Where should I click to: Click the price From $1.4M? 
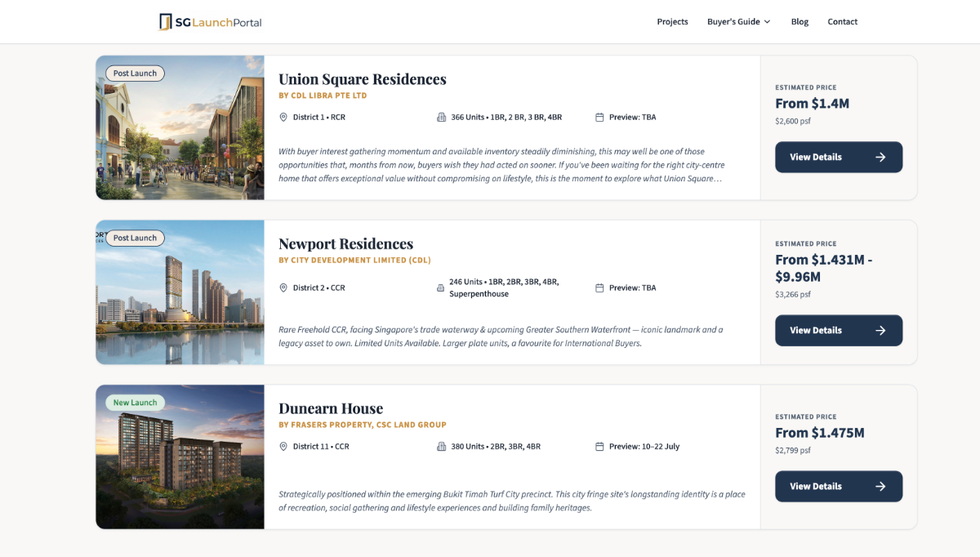point(813,104)
